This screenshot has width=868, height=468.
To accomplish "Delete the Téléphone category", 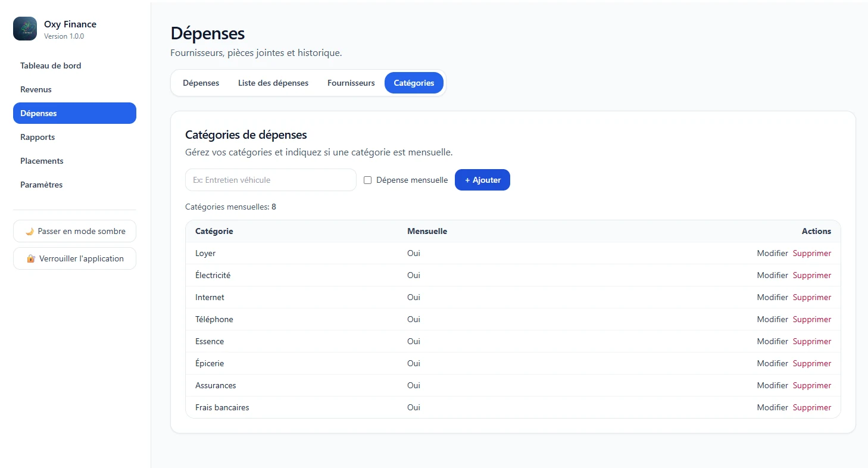I will [x=812, y=319].
